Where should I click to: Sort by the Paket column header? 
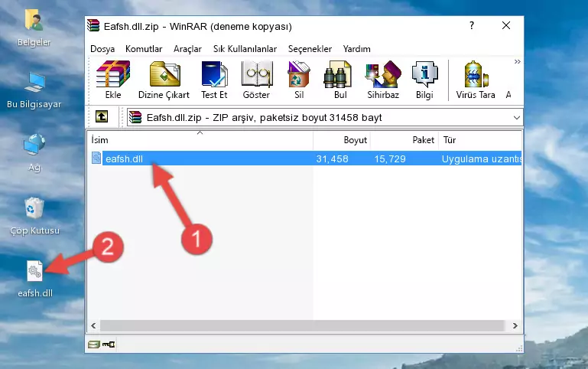click(x=404, y=140)
